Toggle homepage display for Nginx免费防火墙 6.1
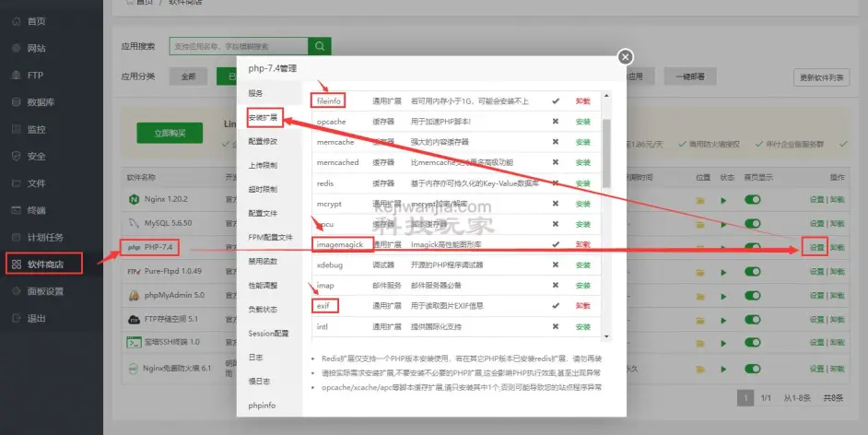Screen dimensions: 868x435 (x=752, y=369)
